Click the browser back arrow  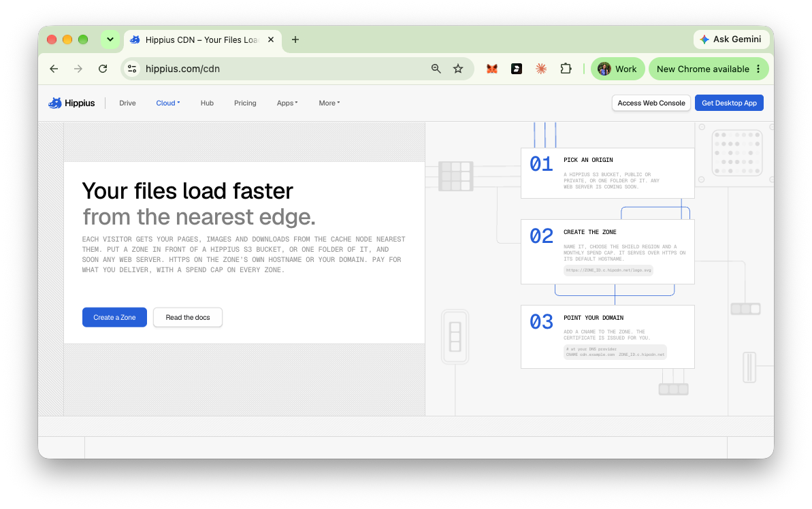click(x=54, y=69)
